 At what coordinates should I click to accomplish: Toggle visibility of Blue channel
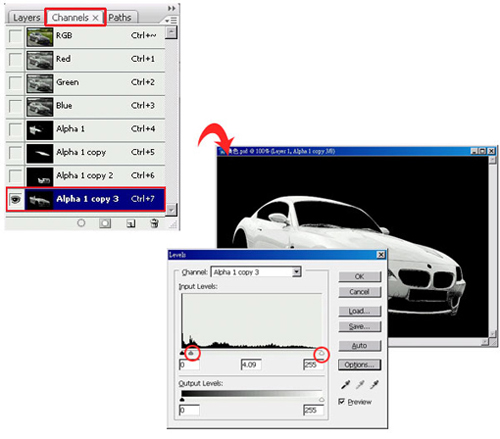point(15,106)
